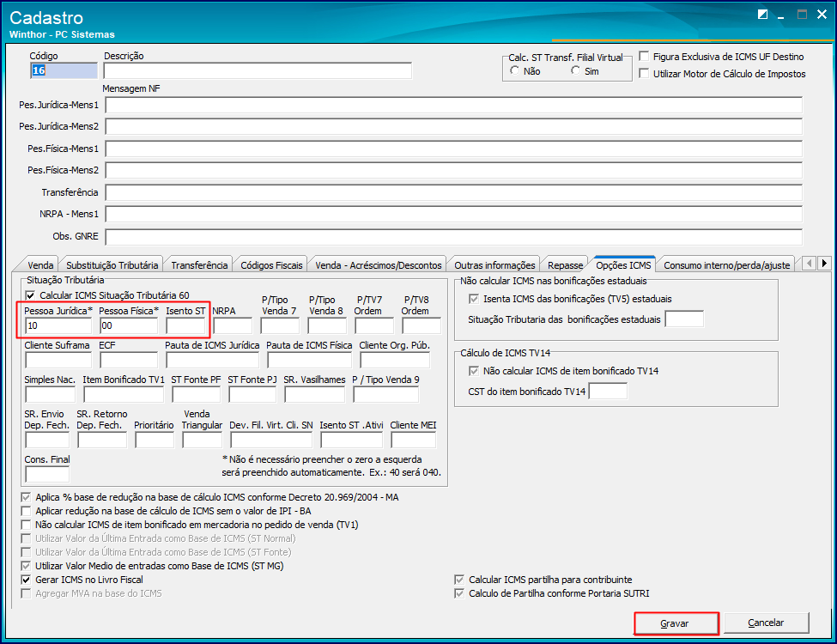Click the Pes.Física-Mens2 field
Viewport: 837px width, 644px height.
pyautogui.click(x=454, y=170)
